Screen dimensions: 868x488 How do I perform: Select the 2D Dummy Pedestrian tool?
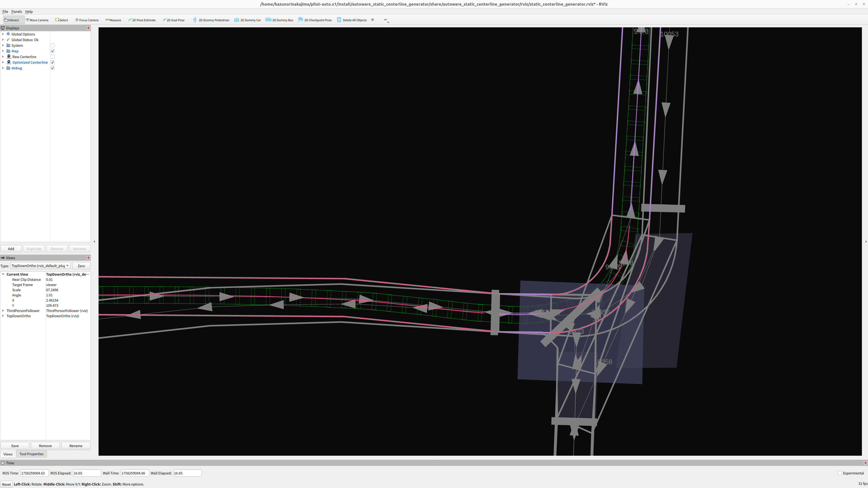click(x=211, y=20)
